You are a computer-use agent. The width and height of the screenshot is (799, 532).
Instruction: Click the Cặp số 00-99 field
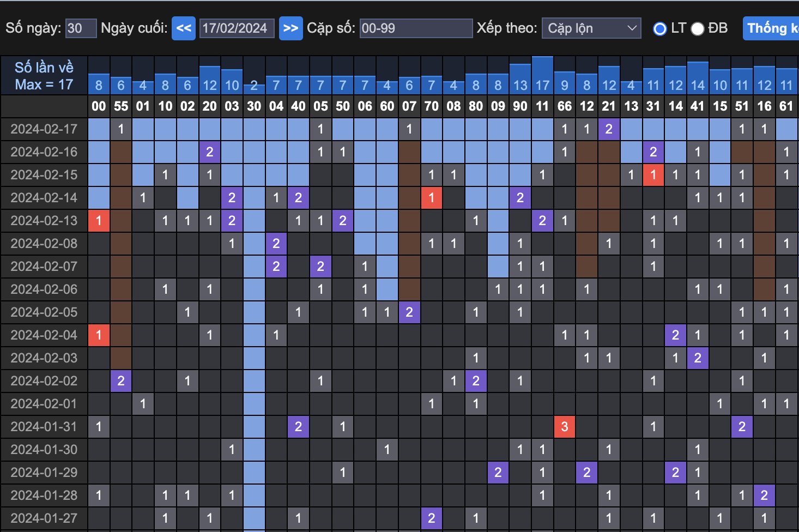click(416, 28)
